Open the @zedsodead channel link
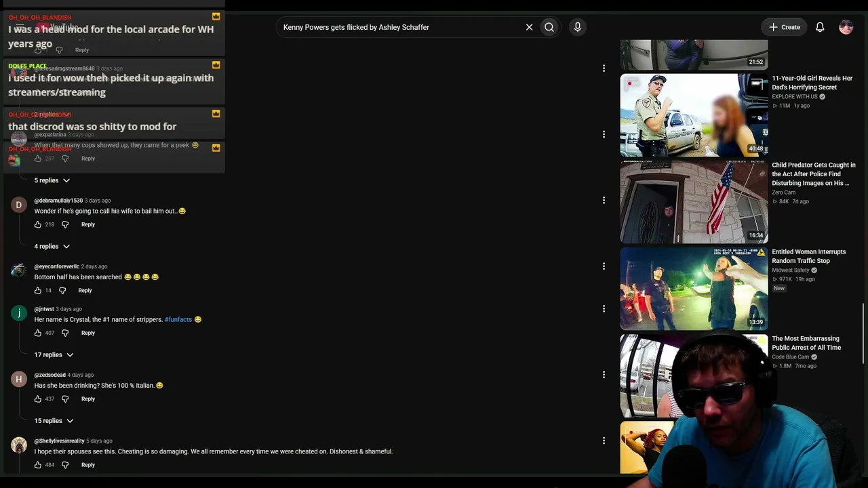This screenshot has width=868, height=488. point(50,375)
